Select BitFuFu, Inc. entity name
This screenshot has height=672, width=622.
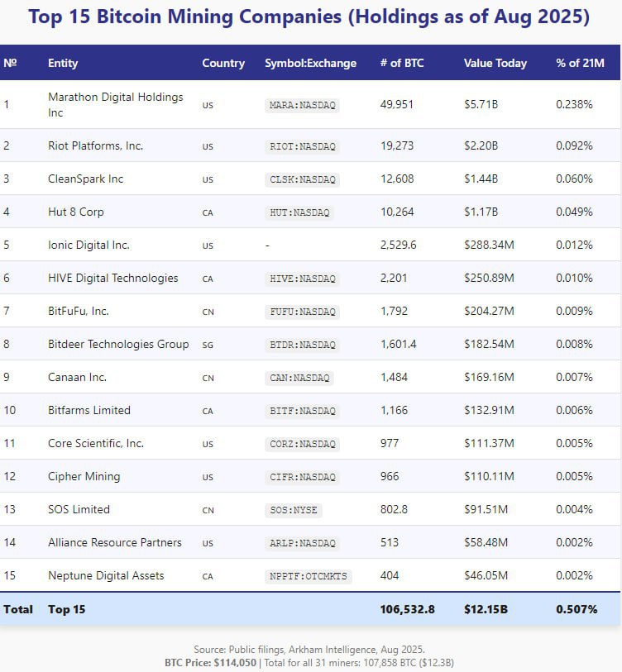pyautogui.click(x=78, y=311)
